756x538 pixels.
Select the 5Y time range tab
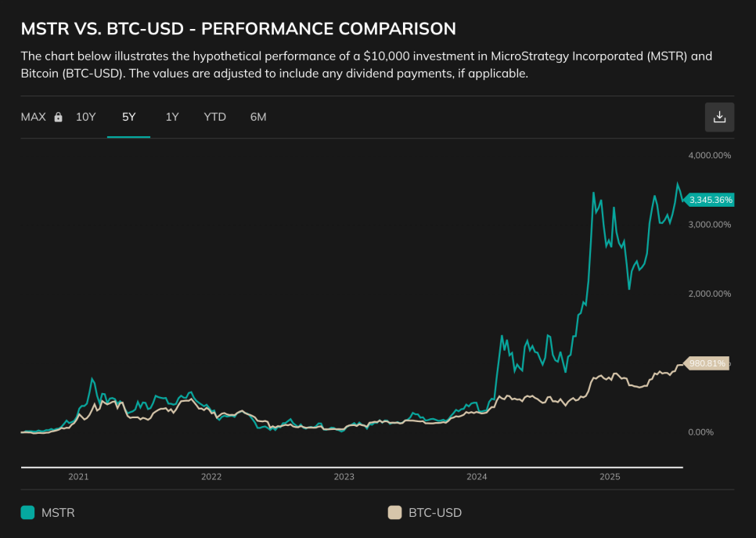(128, 117)
